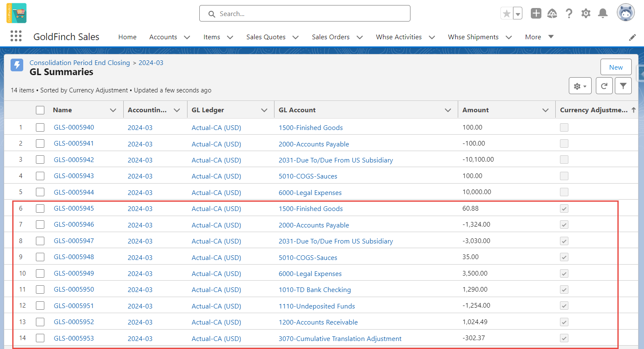Open record GLS-0005940

(x=74, y=127)
